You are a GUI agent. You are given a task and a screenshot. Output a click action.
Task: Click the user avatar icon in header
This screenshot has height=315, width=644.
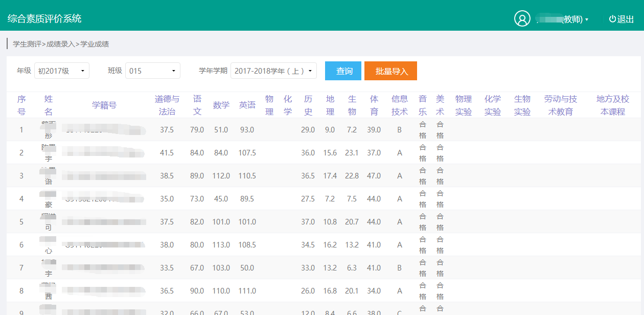[x=522, y=19]
